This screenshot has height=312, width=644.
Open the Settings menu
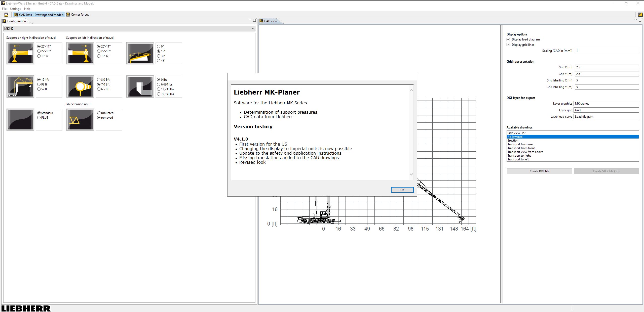click(15, 9)
